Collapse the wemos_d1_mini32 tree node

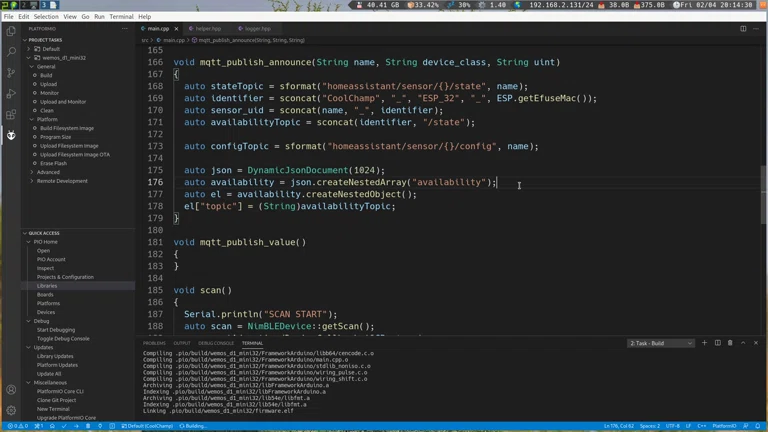31,58
